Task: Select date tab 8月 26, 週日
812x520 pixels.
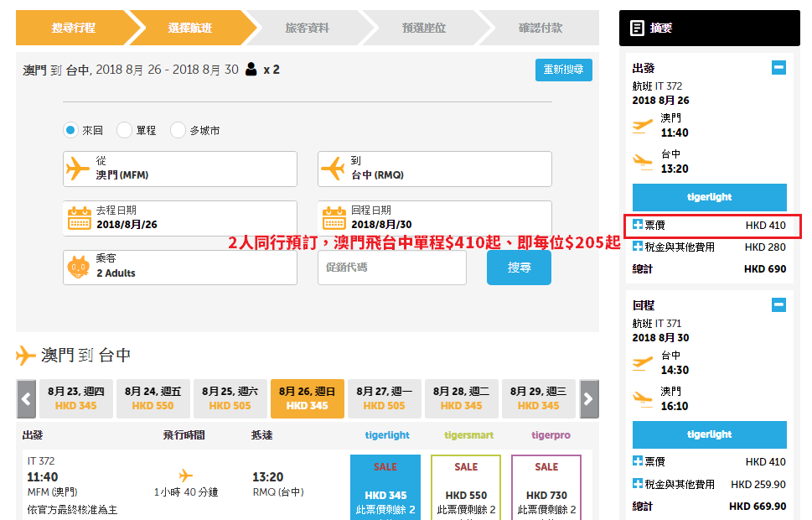Action: click(x=307, y=398)
